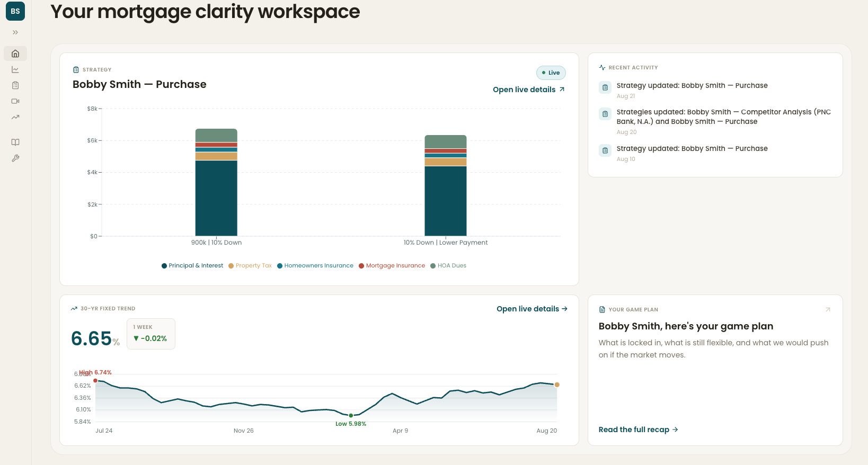This screenshot has height=465, width=868.
Task: Click the 10% Down Lower Payment bar
Action: point(446,185)
